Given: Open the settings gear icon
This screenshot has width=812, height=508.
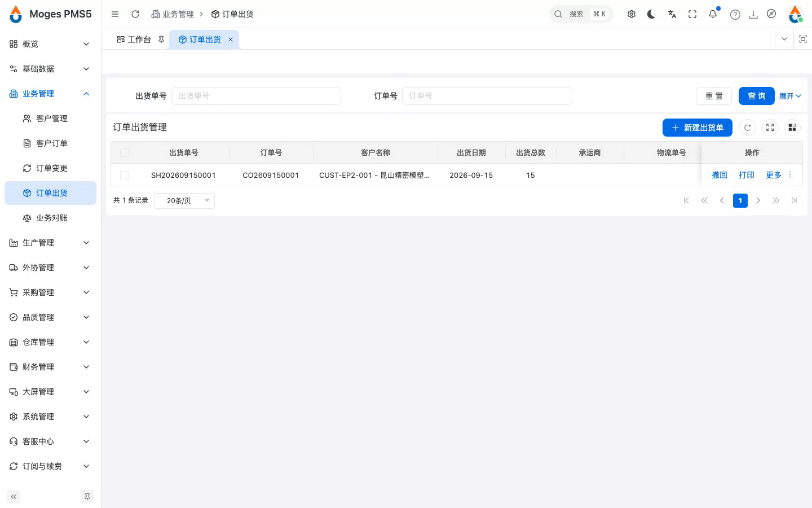Looking at the screenshot, I should tap(632, 14).
